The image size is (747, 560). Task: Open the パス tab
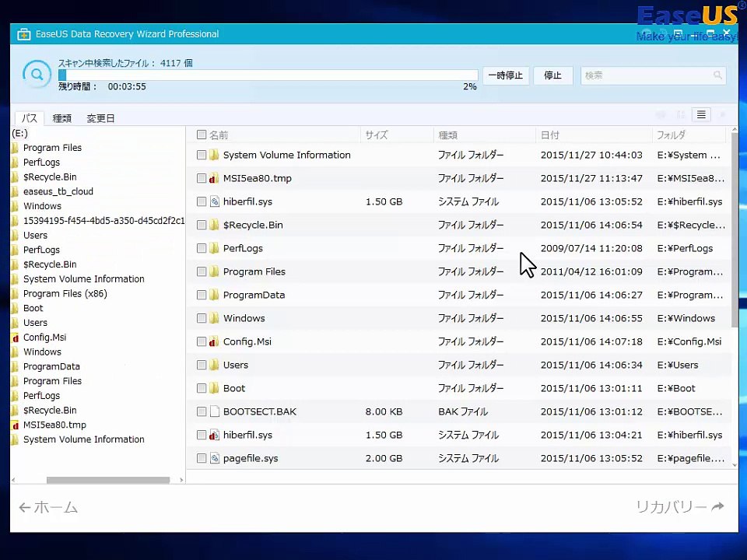(29, 118)
